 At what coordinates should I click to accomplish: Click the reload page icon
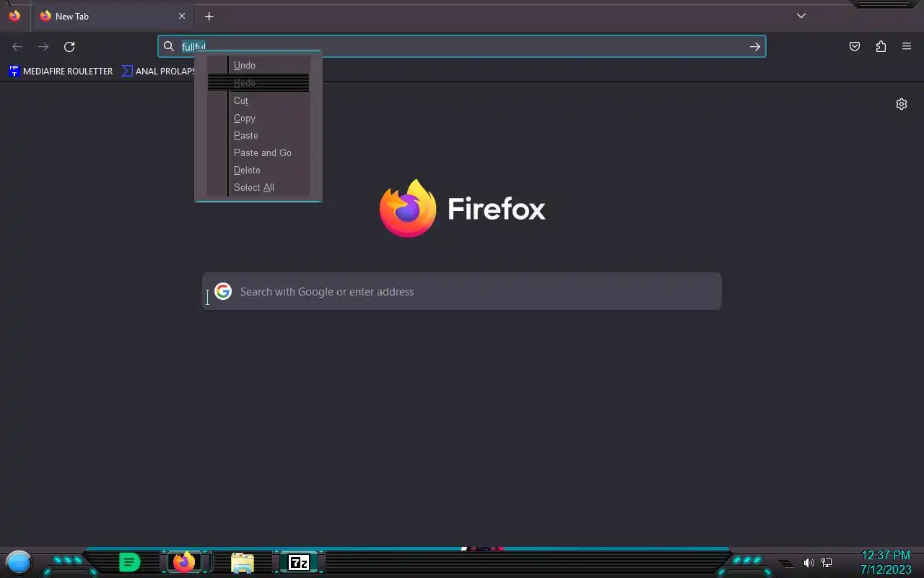coord(69,47)
